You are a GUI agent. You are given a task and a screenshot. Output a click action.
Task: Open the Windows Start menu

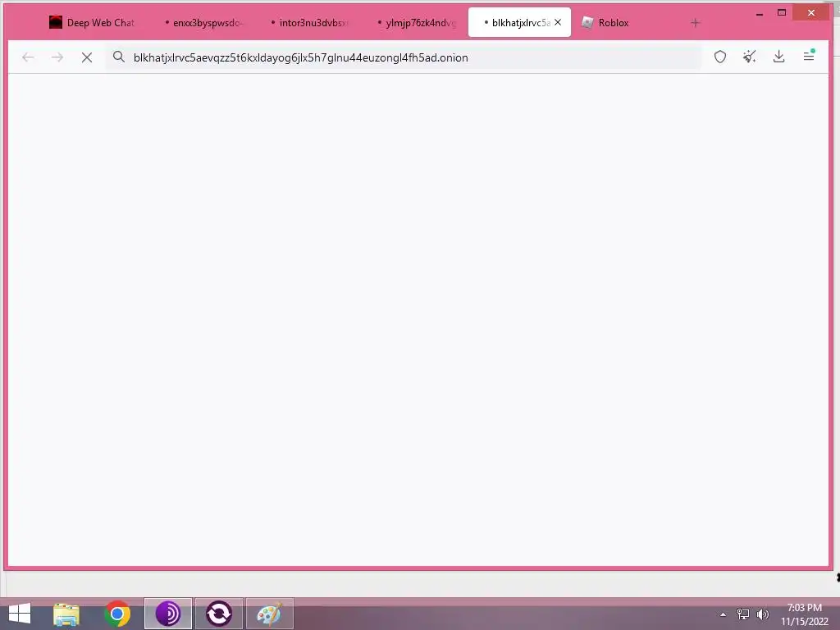pyautogui.click(x=20, y=614)
